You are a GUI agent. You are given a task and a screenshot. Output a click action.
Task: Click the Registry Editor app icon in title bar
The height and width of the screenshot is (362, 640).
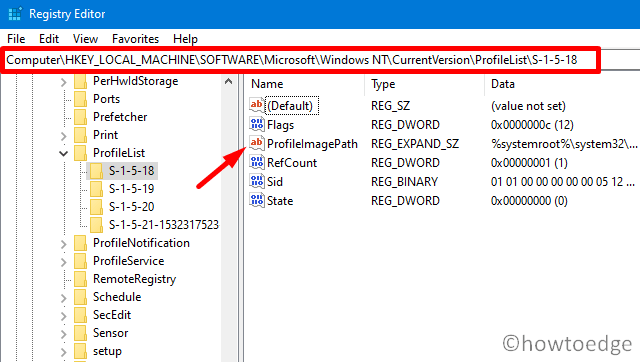pyautogui.click(x=15, y=14)
